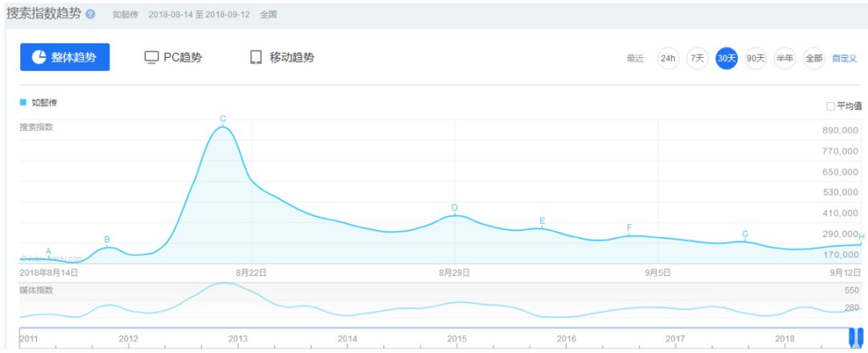868x353 pixels.
Task: Click peak marker C on the chart
Action: click(x=223, y=118)
